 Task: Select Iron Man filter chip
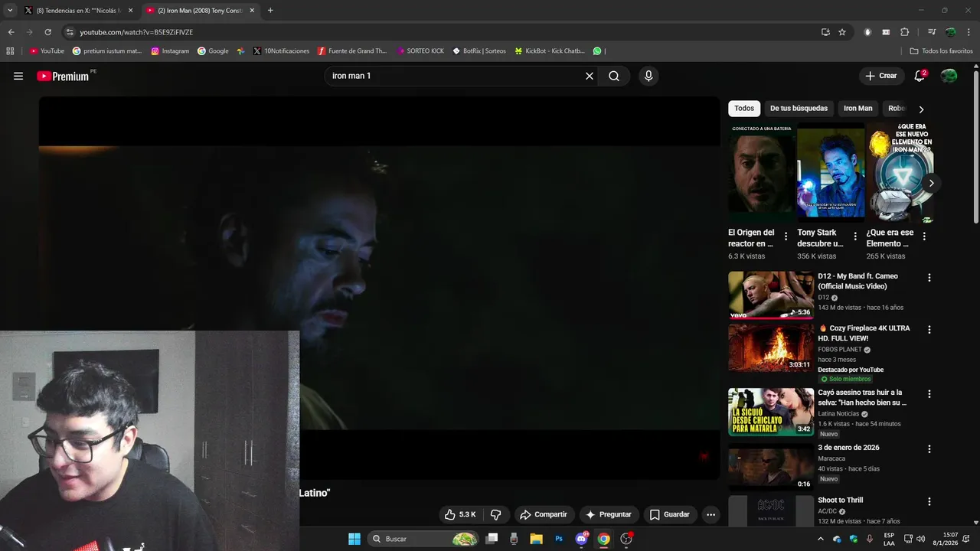858,109
